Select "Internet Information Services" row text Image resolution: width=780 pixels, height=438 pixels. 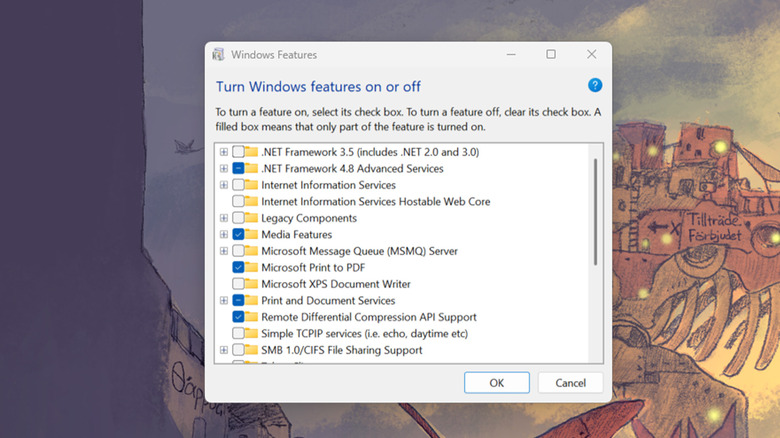click(x=328, y=185)
